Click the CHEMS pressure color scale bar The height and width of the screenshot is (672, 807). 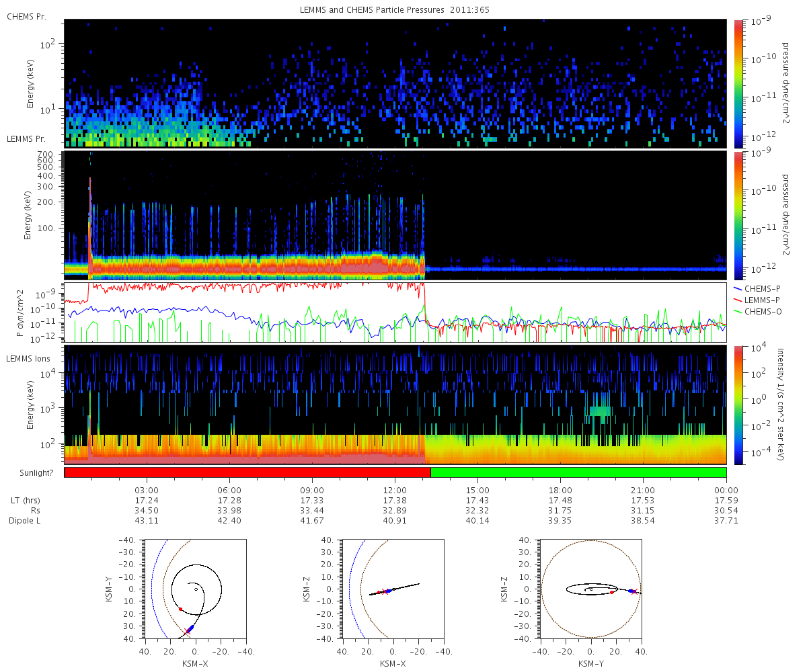pyautogui.click(x=738, y=83)
